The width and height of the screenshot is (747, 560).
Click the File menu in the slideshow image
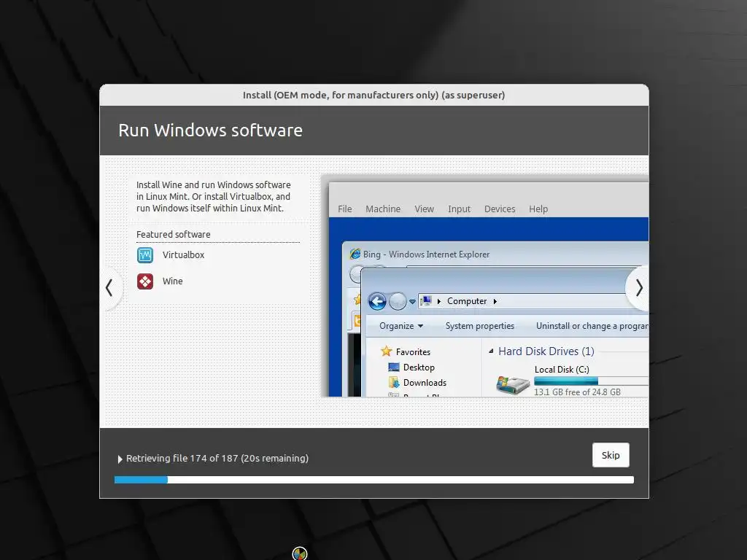(345, 209)
